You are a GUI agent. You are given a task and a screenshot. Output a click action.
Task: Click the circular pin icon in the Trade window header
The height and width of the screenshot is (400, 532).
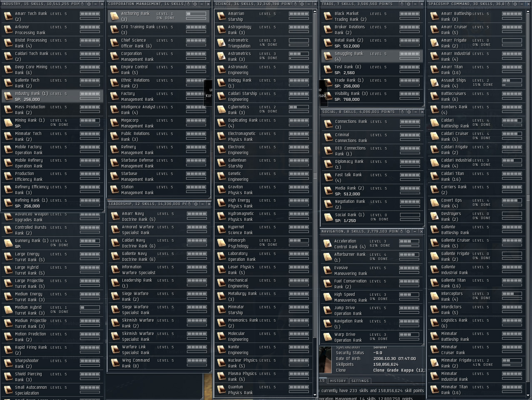pos(408,4)
